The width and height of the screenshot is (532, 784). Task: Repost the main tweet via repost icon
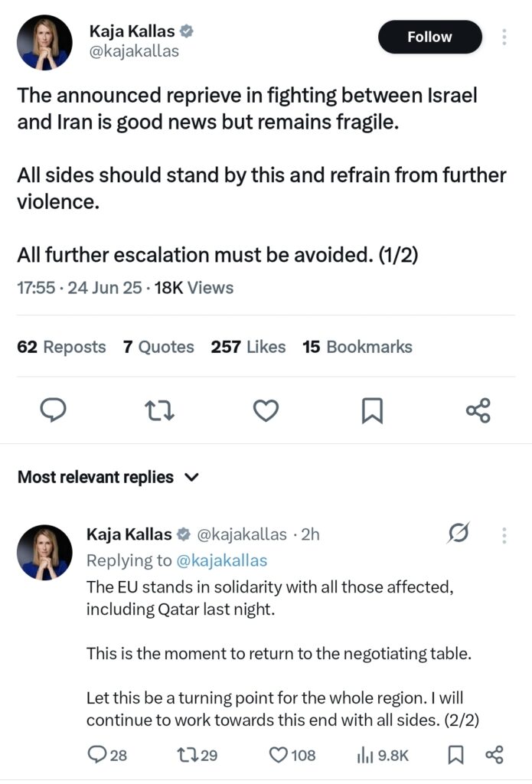159,410
